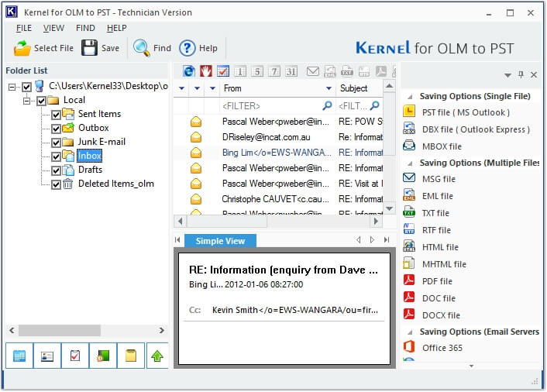This screenshot has height=392, width=547.
Task: Pin the saving options panel
Action: (521, 74)
